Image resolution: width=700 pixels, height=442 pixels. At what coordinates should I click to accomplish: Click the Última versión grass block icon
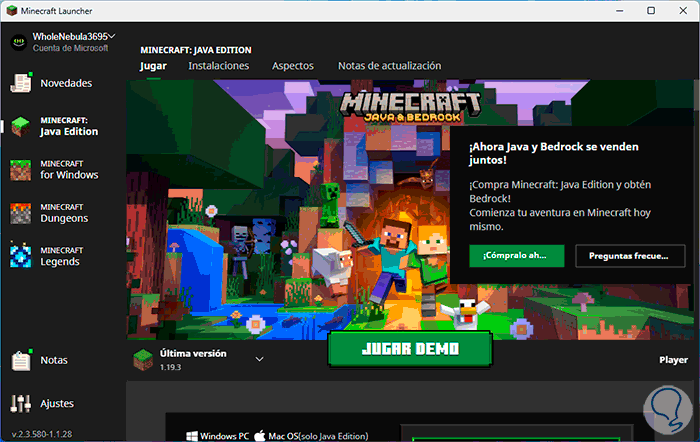pyautogui.click(x=143, y=360)
